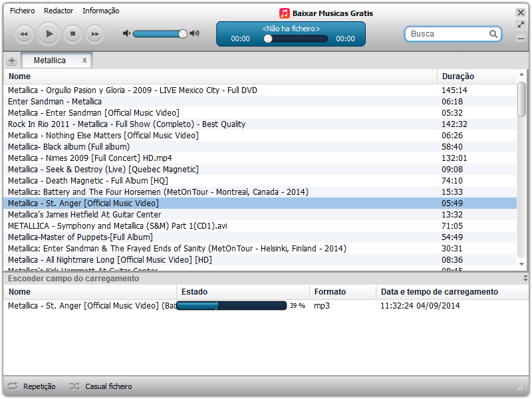The image size is (532, 399).
Task: Open the Informação menu
Action: (x=101, y=11)
